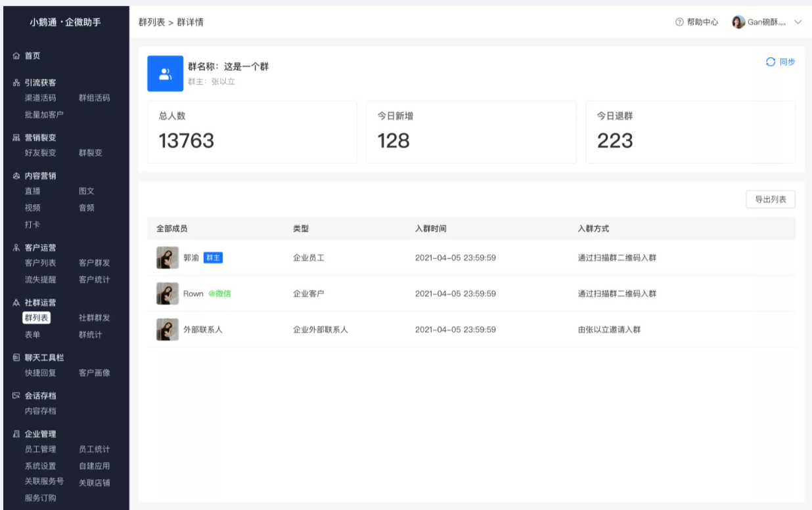Open 群统计 in the sidebar
This screenshot has height=510, width=812.
91,335
